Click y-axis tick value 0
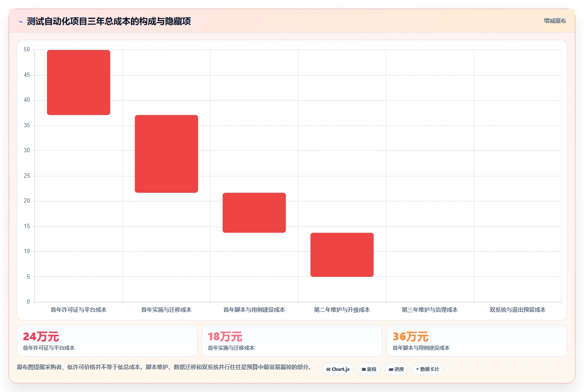The height and width of the screenshot is (392, 584). coord(28,302)
